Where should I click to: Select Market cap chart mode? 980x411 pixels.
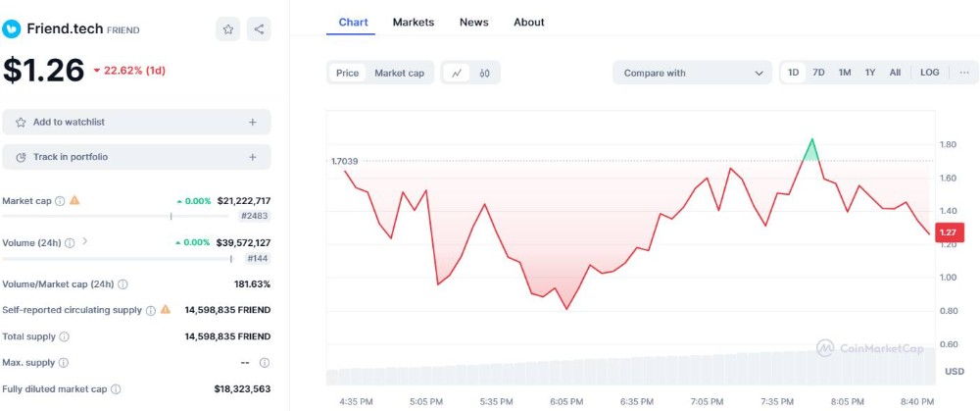[x=400, y=74]
